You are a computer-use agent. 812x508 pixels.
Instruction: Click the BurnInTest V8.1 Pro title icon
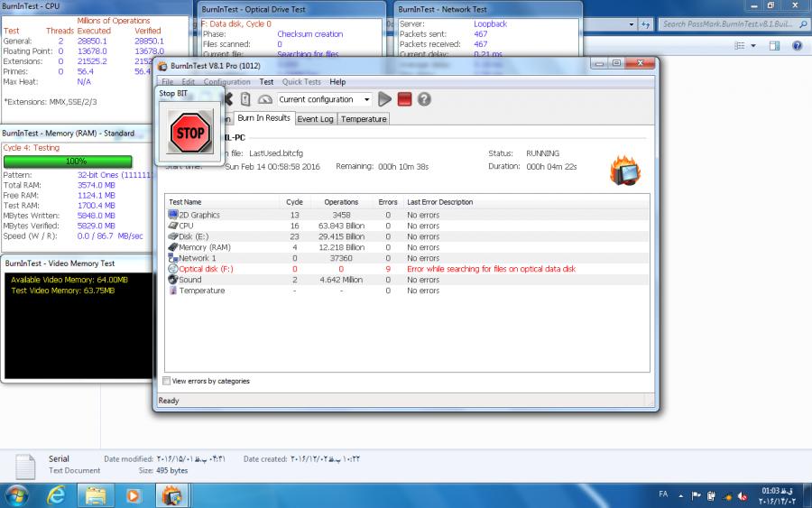pyautogui.click(x=162, y=66)
